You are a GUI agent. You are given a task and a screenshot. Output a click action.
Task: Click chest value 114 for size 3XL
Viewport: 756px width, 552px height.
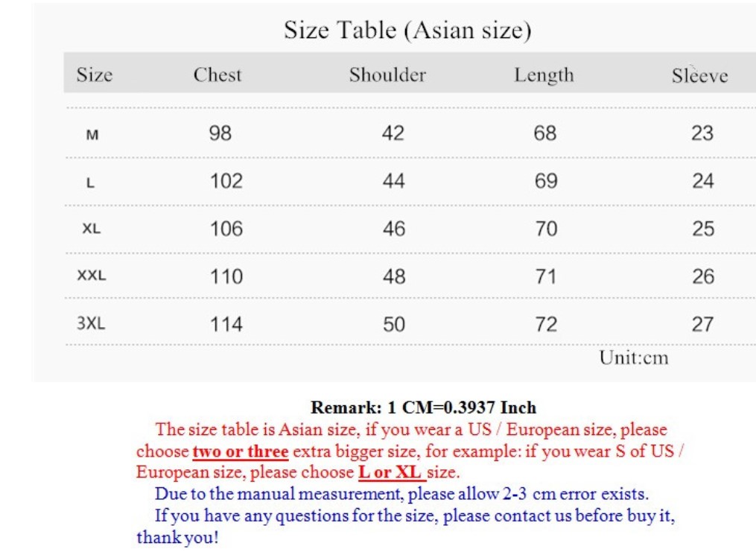226,324
